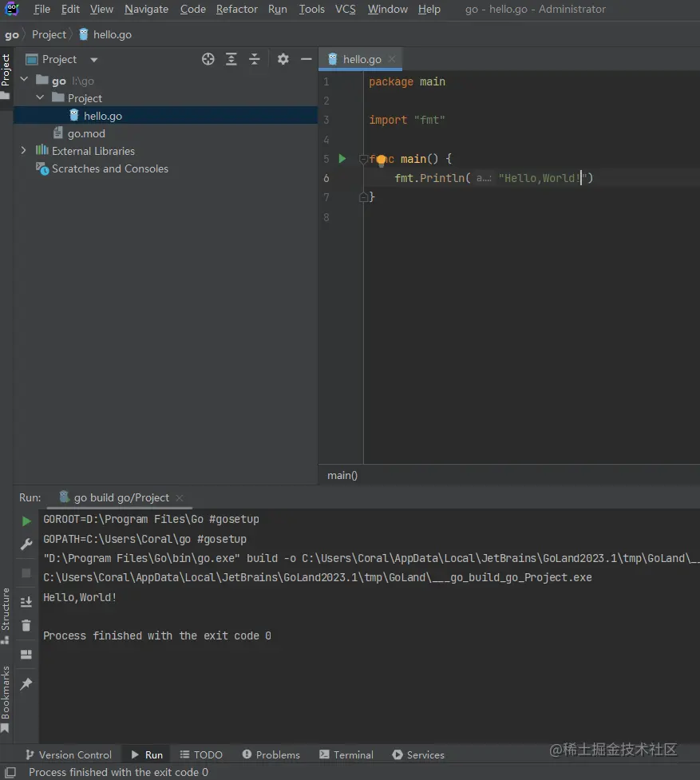Open the Refactor menu
Image resolution: width=700 pixels, height=780 pixels.
coord(236,9)
